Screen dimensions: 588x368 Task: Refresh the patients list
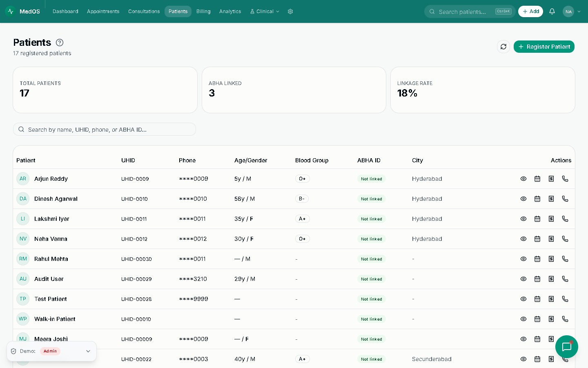point(503,47)
